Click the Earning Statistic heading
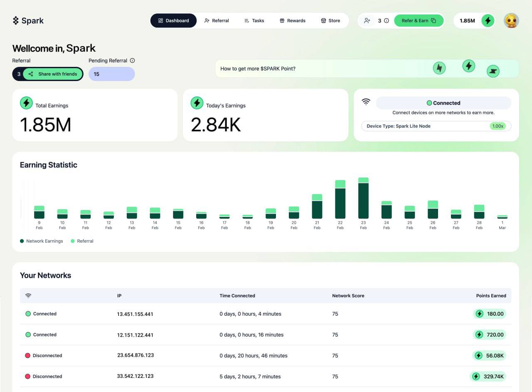Viewport: 532px width, 392px height. click(49, 165)
